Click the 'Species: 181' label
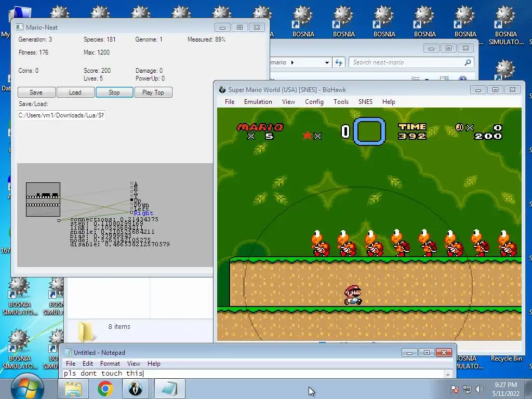The image size is (532, 399). (99, 39)
